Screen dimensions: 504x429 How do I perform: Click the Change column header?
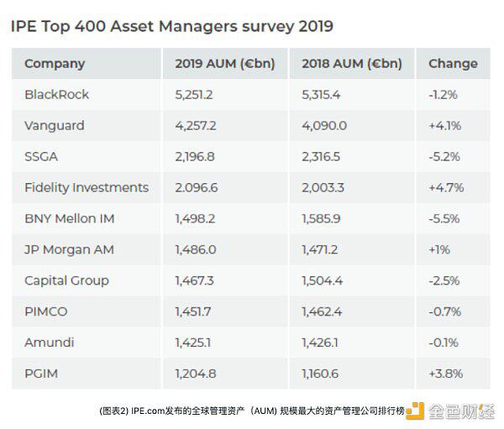point(454,63)
